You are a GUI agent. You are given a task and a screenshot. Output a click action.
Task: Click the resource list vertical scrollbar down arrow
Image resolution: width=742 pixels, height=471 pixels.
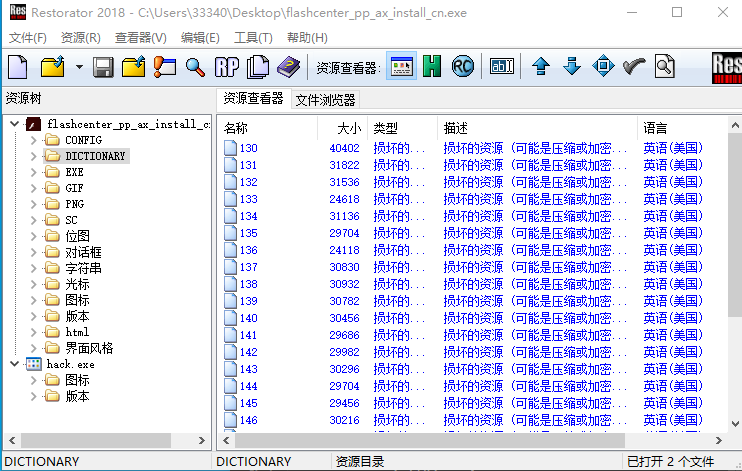click(x=735, y=424)
